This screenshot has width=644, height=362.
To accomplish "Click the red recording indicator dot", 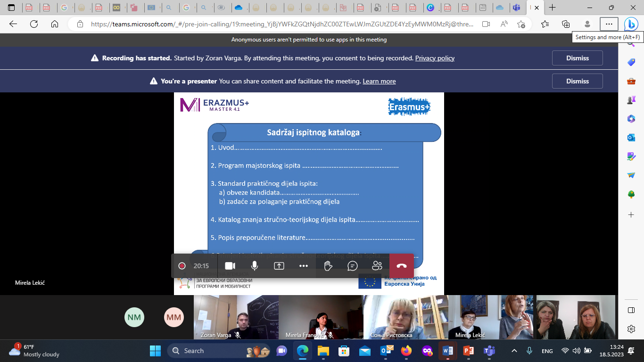I will 182,266.
